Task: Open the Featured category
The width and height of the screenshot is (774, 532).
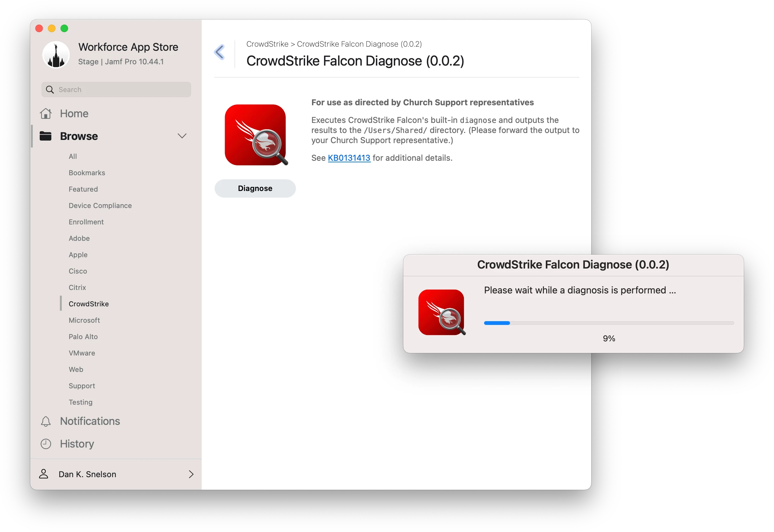Action: (83, 189)
